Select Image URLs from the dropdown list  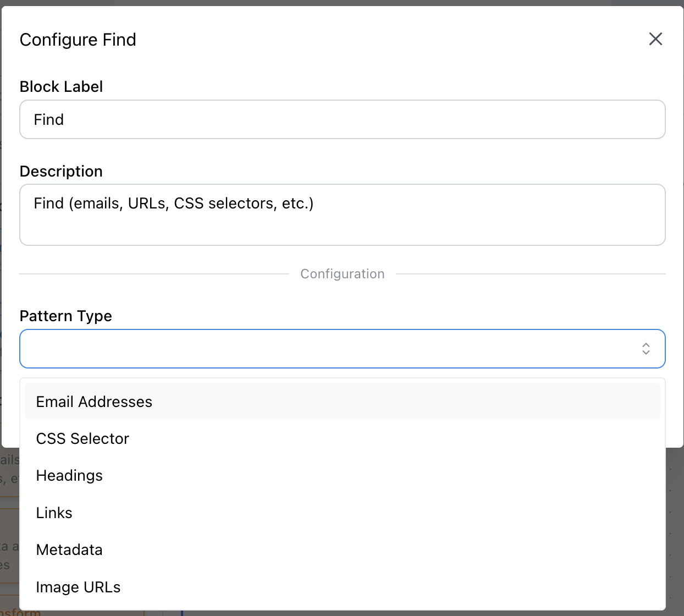coord(78,587)
